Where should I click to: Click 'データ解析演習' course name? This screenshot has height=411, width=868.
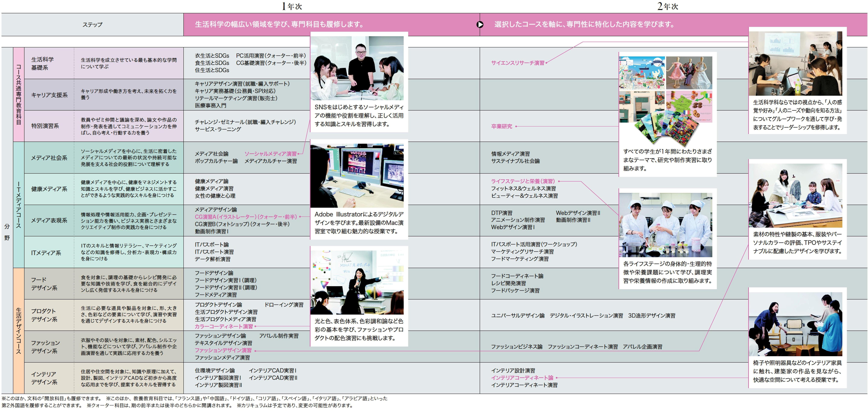click(213, 259)
